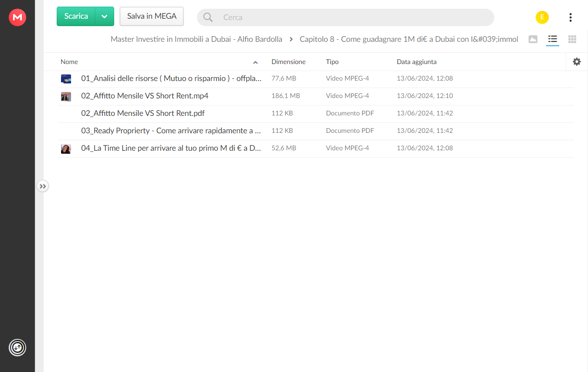
Task: Click the search magnifier icon
Action: coord(208,17)
